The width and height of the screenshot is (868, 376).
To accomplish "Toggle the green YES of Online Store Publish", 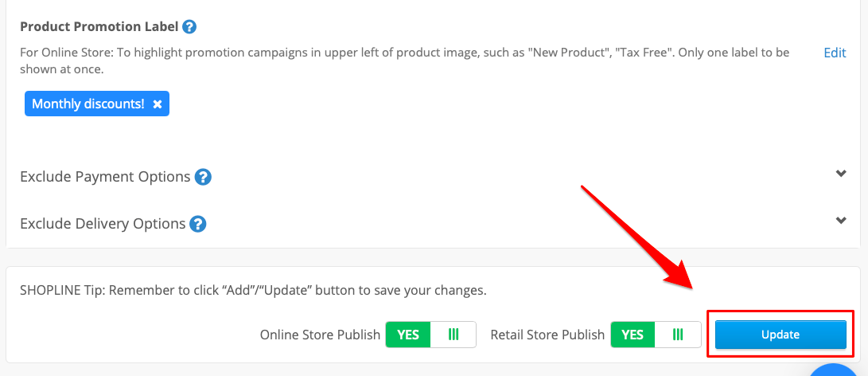I will tap(408, 335).
